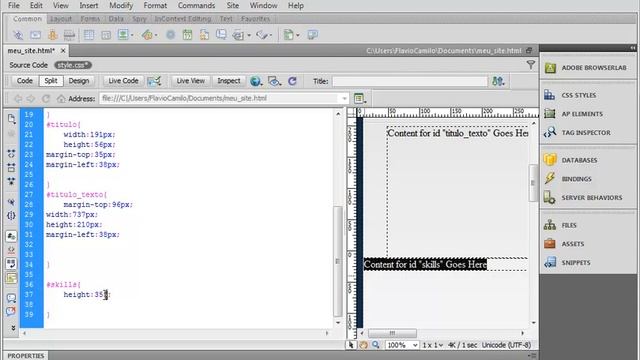
Task: Remove comment in coding toolbar
Action: (11, 311)
